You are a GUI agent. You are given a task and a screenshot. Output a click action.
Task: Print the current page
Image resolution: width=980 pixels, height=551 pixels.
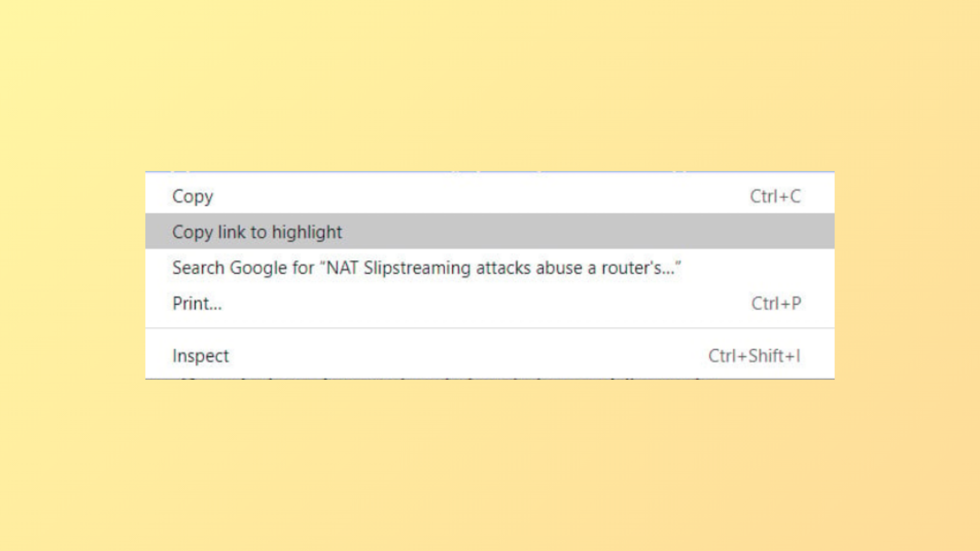point(197,303)
